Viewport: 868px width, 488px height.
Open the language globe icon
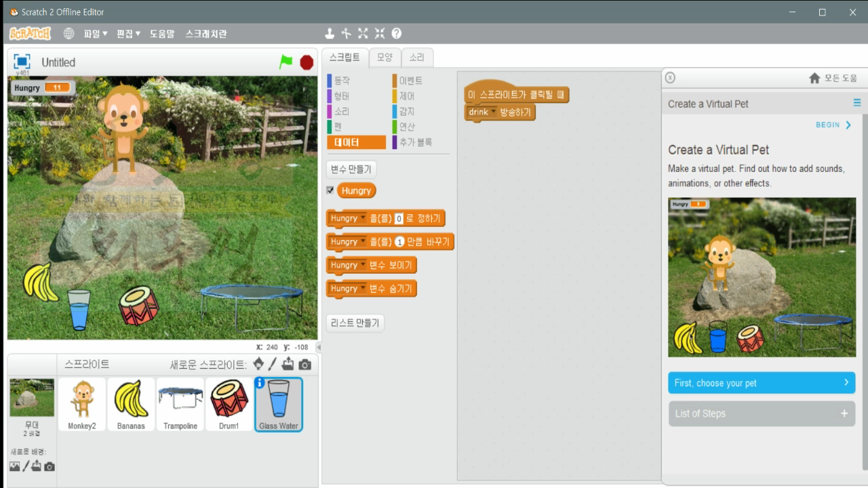(69, 33)
